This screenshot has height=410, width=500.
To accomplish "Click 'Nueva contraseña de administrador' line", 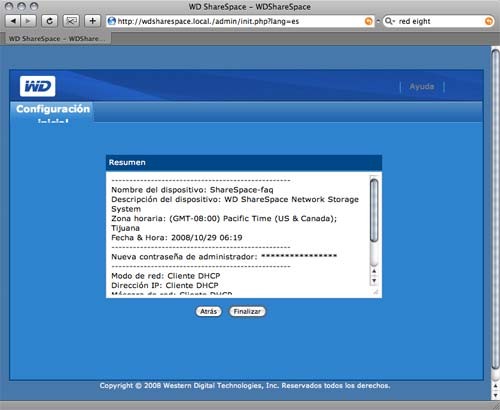I will coord(224,257).
